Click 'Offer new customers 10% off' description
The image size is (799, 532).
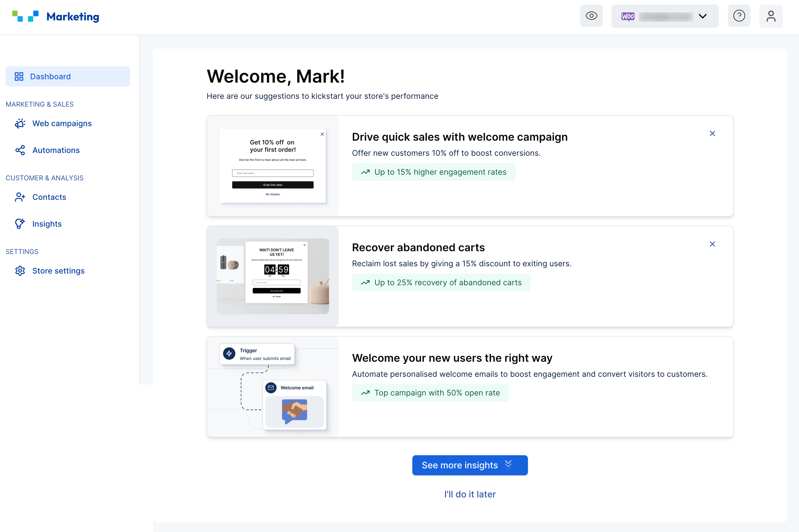[446, 153]
